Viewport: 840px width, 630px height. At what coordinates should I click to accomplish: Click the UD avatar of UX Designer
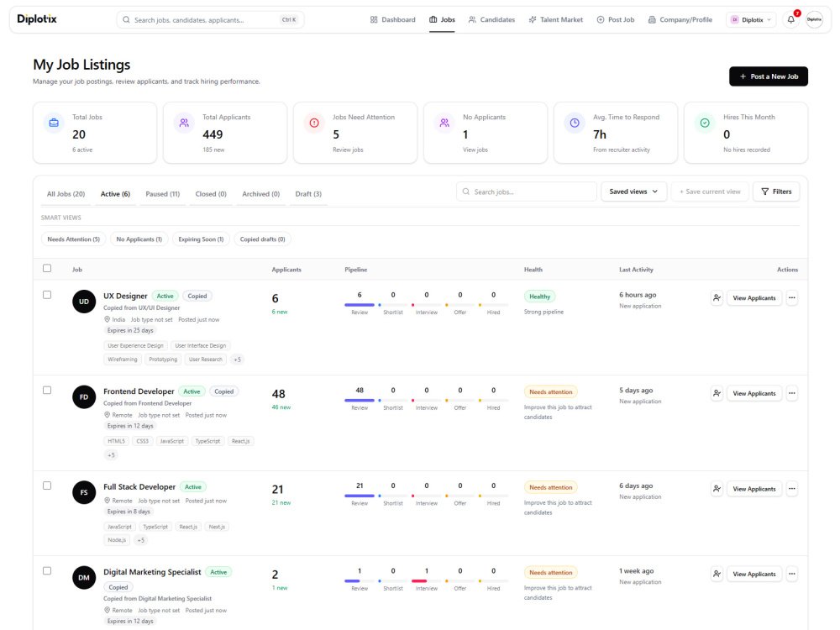tap(84, 302)
